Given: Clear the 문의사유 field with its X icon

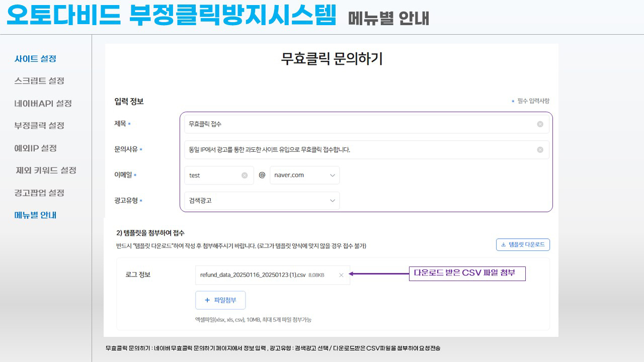Looking at the screenshot, I should (540, 150).
